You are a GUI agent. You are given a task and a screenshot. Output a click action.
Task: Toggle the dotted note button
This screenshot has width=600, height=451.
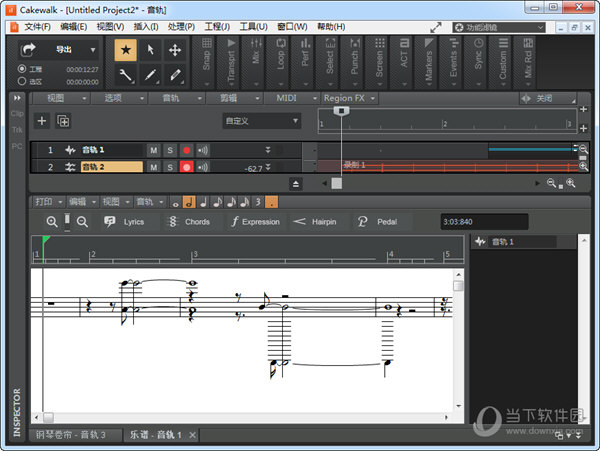[x=272, y=202]
